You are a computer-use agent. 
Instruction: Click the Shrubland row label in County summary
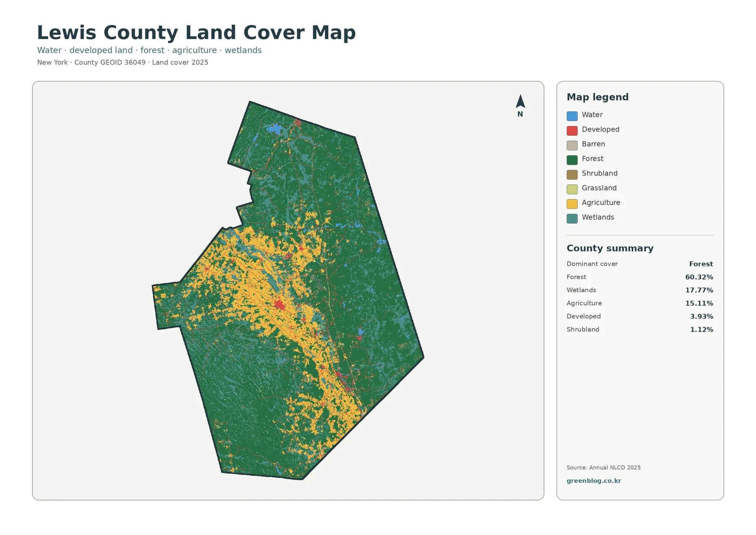click(583, 329)
